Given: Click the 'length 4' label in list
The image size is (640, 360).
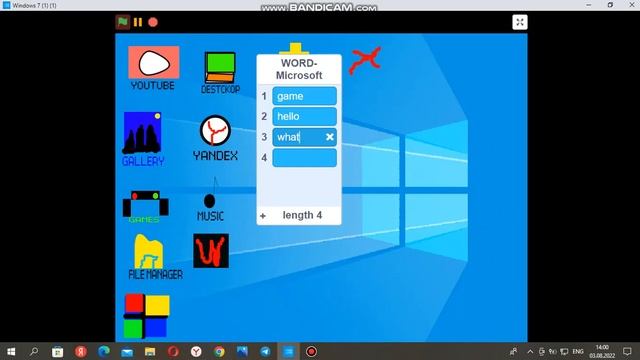Looking at the screenshot, I should pyautogui.click(x=302, y=215).
